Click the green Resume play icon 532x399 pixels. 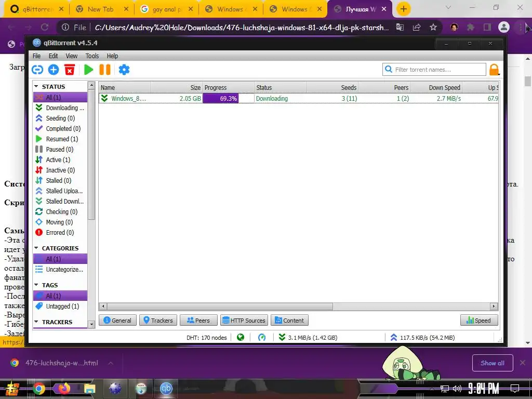(88, 70)
